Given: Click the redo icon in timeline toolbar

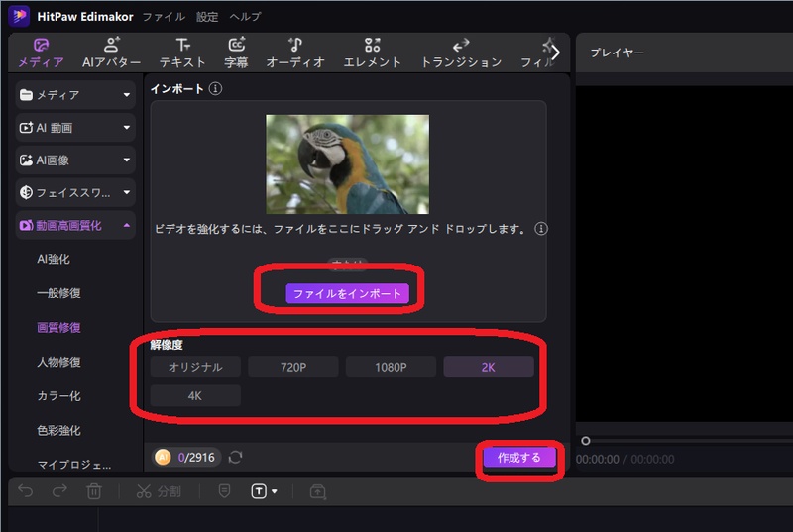Looking at the screenshot, I should [x=59, y=491].
